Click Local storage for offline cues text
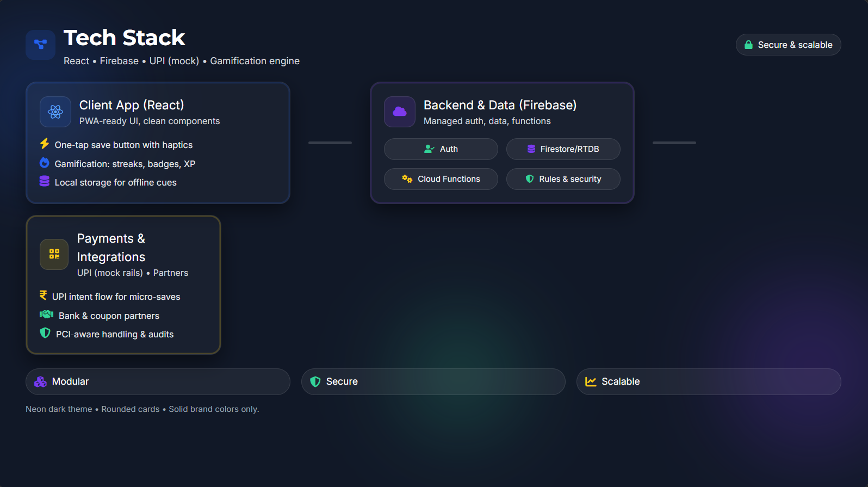This screenshot has height=487, width=868. [x=116, y=182]
